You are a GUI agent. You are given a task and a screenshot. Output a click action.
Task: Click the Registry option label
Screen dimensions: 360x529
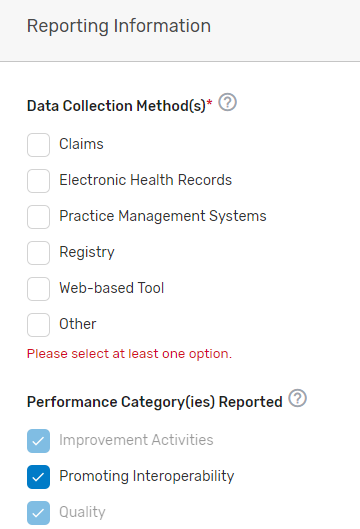click(87, 252)
